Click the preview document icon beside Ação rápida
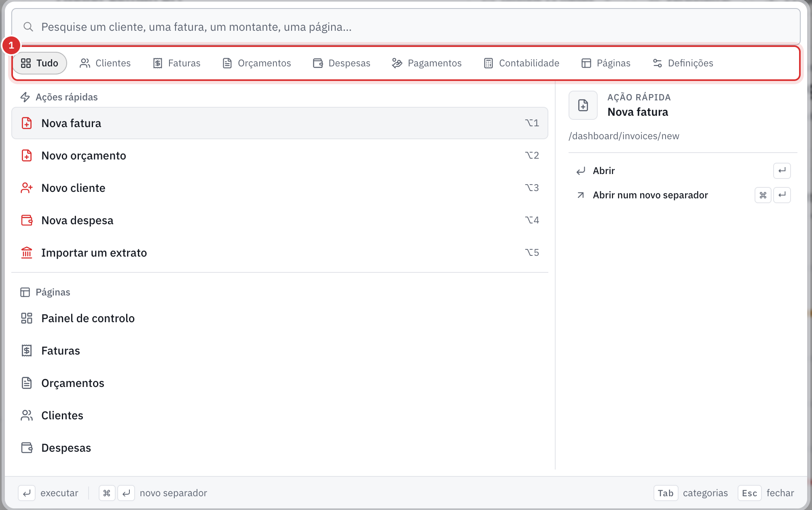Viewport: 812px width, 510px height. 583,105
